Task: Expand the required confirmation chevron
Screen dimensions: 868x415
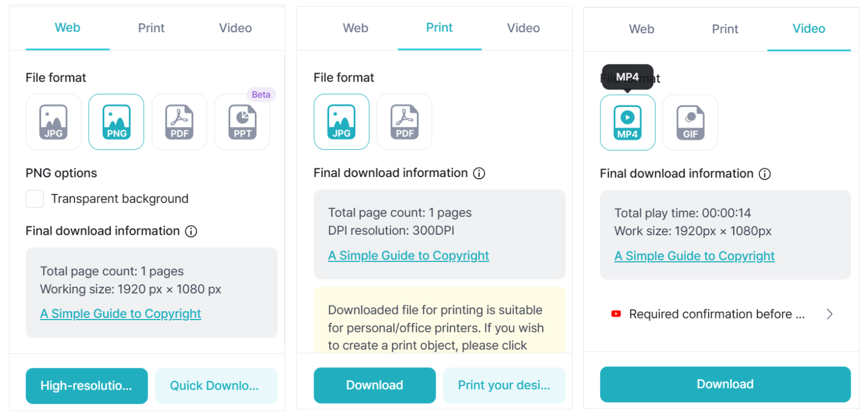Action: (x=829, y=313)
